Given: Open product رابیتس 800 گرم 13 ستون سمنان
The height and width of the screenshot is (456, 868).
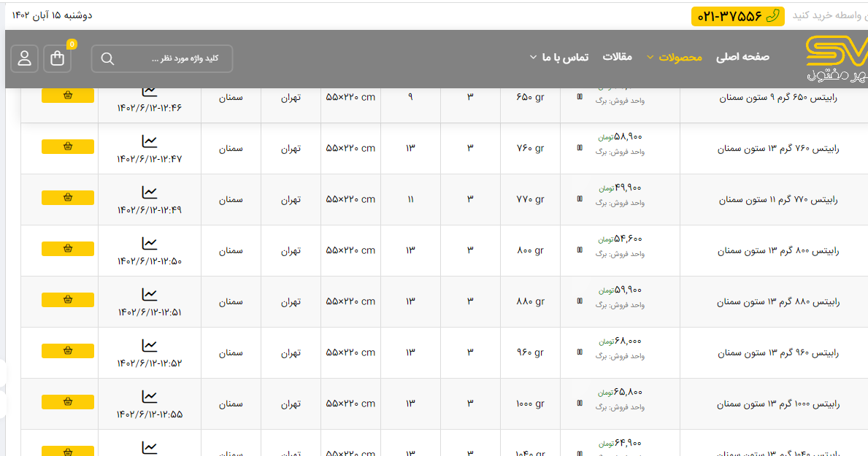Looking at the screenshot, I should pos(778,251).
